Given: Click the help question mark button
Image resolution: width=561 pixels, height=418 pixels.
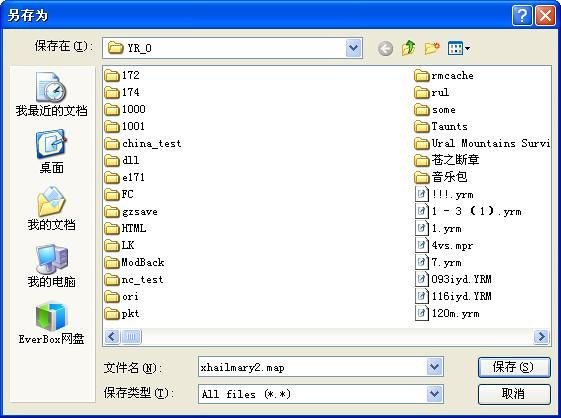Looking at the screenshot, I should [x=522, y=15].
